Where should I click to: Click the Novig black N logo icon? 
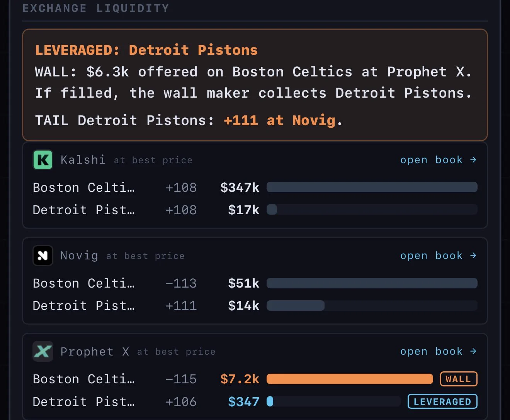coord(43,256)
